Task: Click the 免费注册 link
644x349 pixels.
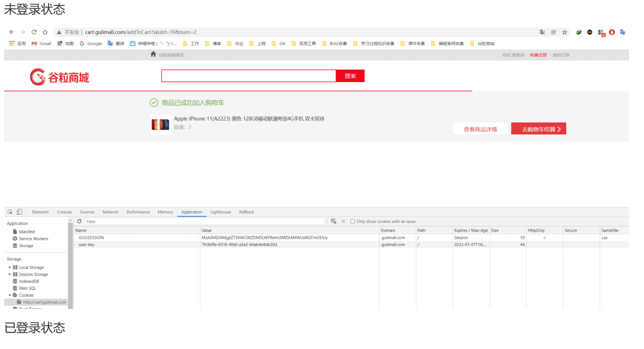Action: (538, 55)
